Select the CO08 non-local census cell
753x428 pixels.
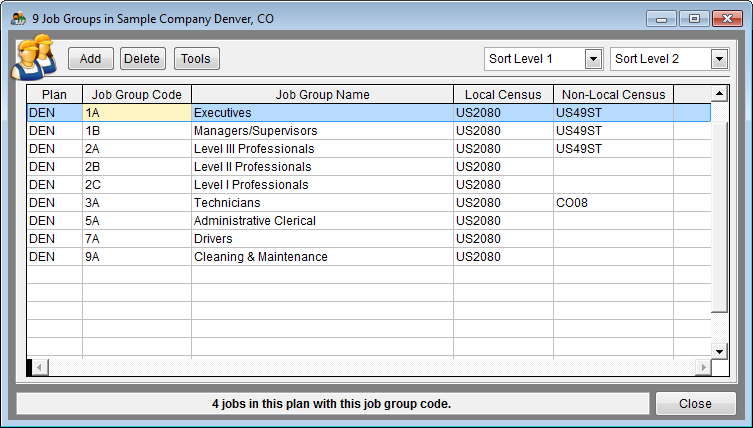point(614,203)
